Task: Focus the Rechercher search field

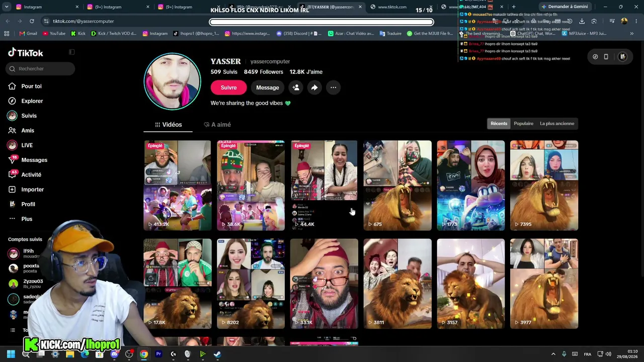Action: (x=40, y=68)
